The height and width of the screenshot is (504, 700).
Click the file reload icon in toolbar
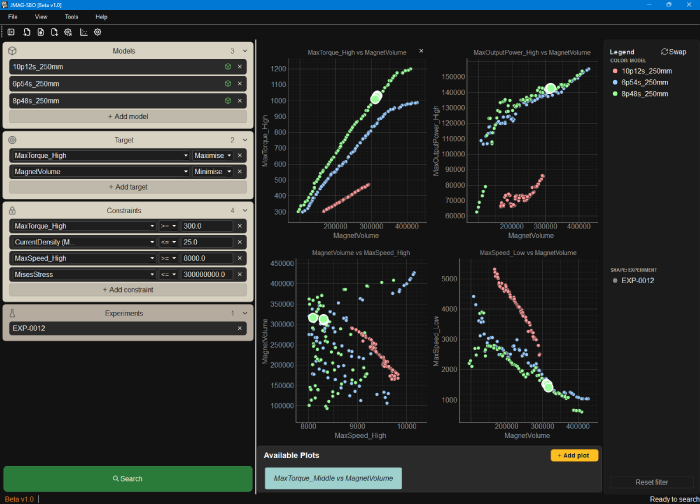(27, 32)
